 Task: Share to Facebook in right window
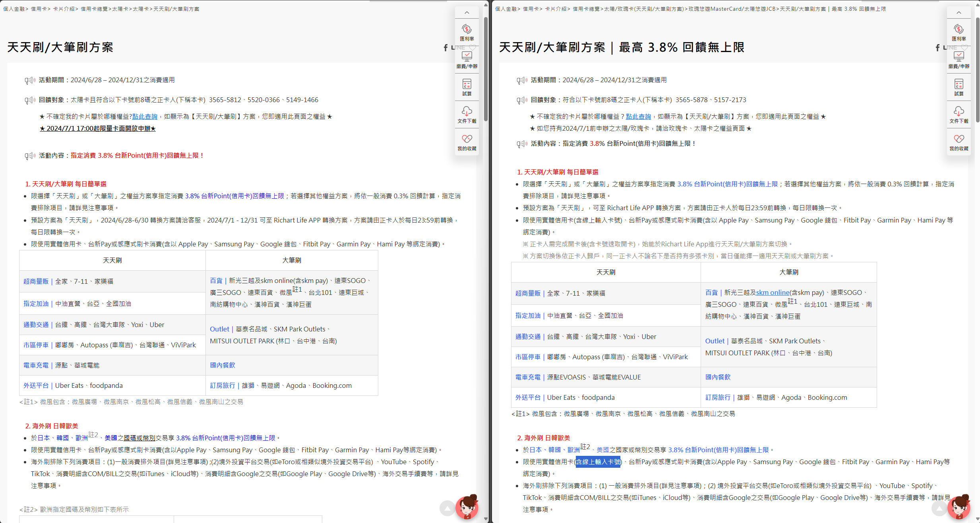[x=937, y=48]
